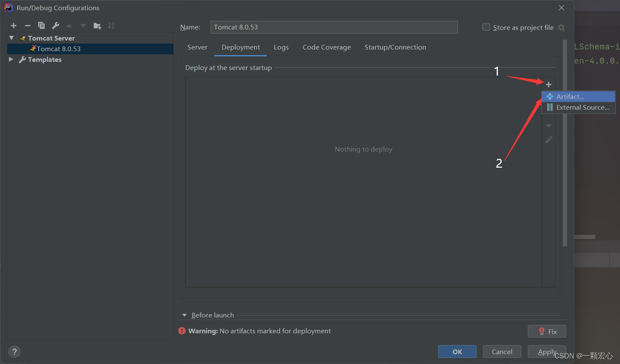Image resolution: width=620 pixels, height=364 pixels.
Task: Choose Artifact... from the popup menu
Action: pyautogui.click(x=578, y=96)
